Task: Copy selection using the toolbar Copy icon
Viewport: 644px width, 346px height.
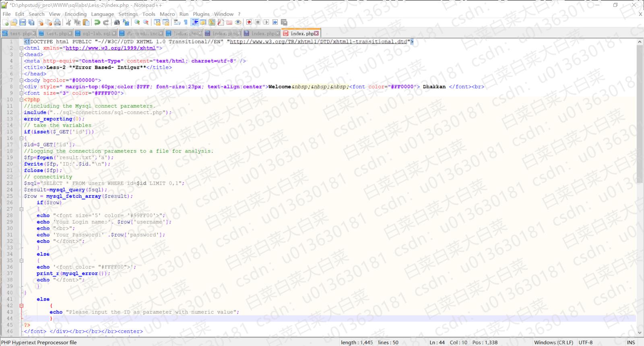Action: pyautogui.click(x=77, y=22)
